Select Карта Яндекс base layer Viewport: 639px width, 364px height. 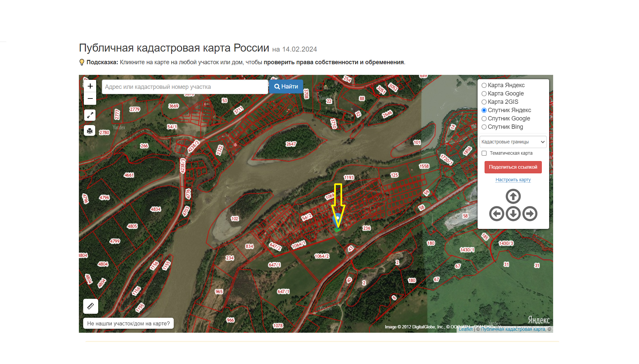pos(484,86)
